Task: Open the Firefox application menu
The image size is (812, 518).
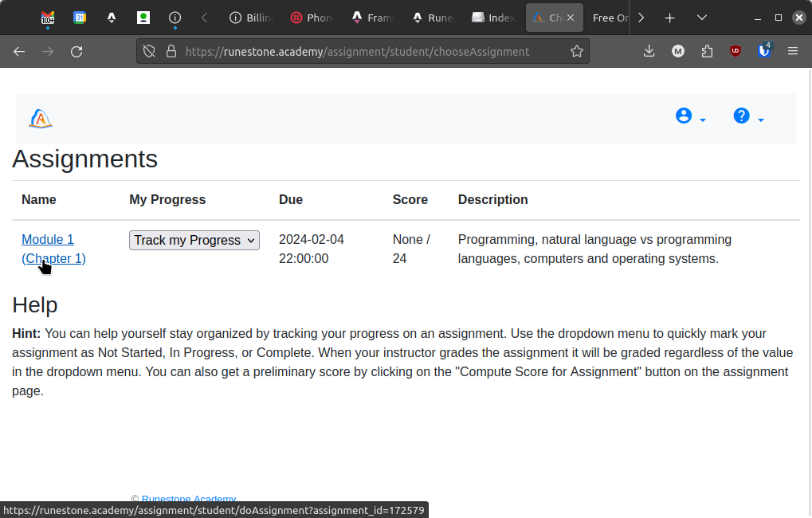Action: 793,50
